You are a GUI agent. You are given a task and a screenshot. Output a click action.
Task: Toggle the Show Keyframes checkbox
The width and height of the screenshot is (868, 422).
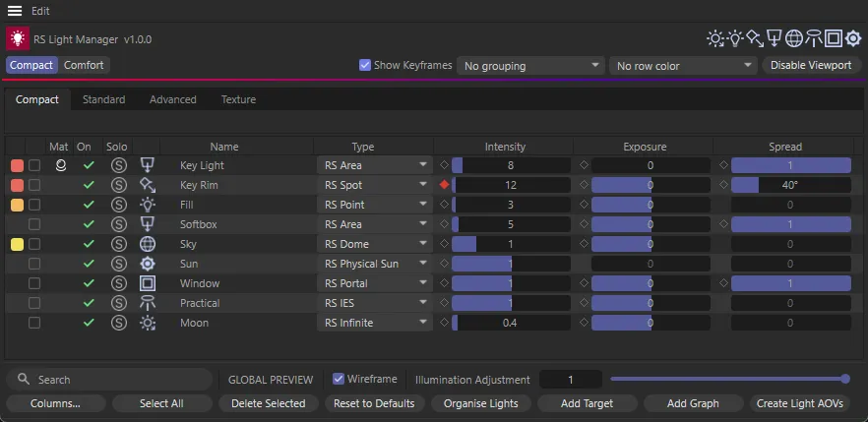(365, 65)
